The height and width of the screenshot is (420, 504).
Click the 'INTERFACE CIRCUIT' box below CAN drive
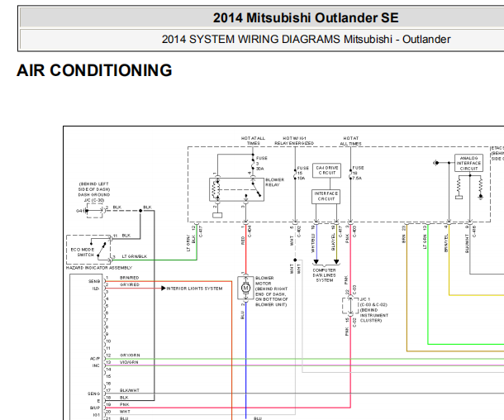326,197
